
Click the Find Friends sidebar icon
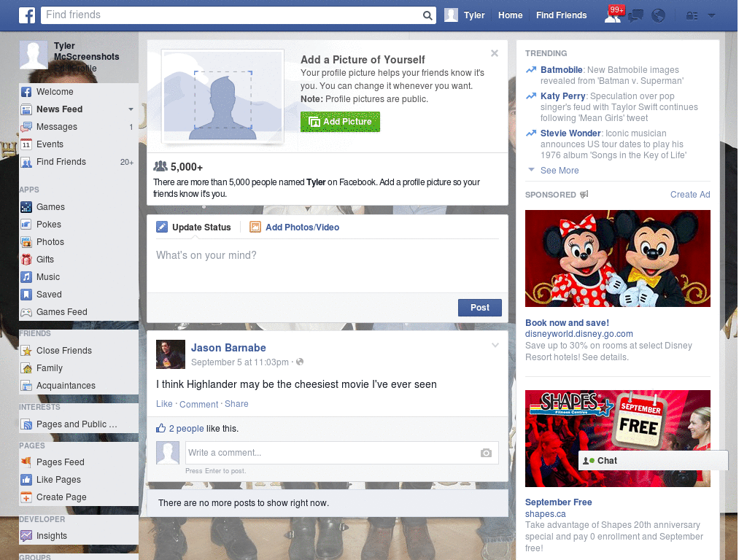[x=26, y=162]
